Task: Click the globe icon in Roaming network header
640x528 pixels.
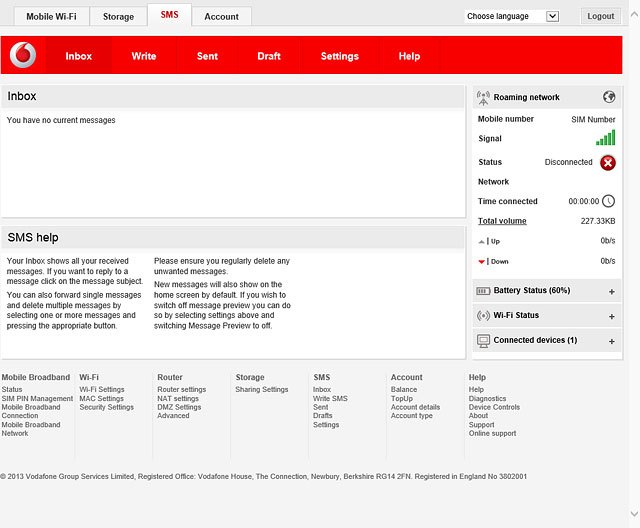Action: (609, 97)
